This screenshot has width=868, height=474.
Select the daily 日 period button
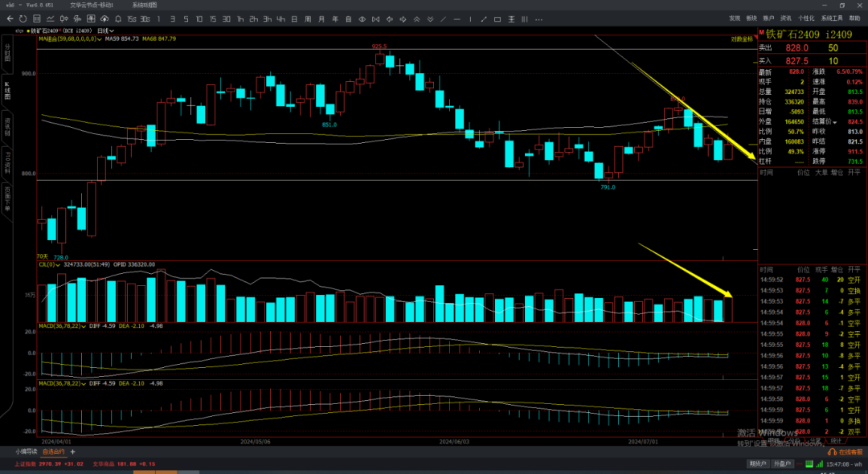294,18
